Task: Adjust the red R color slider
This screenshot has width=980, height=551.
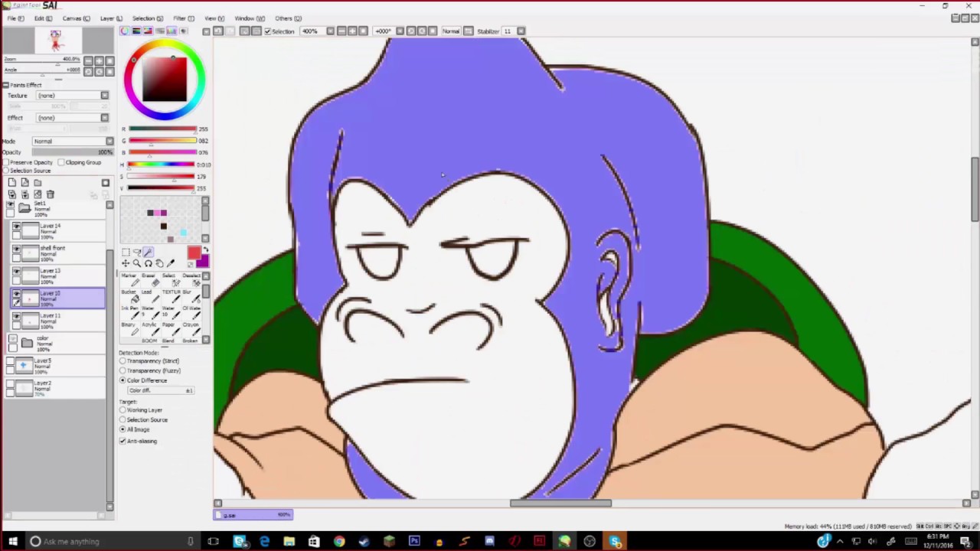Action: click(x=162, y=129)
